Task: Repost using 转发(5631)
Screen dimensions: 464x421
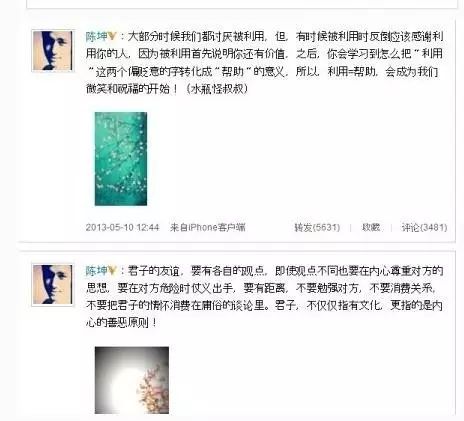Action: coord(317,227)
